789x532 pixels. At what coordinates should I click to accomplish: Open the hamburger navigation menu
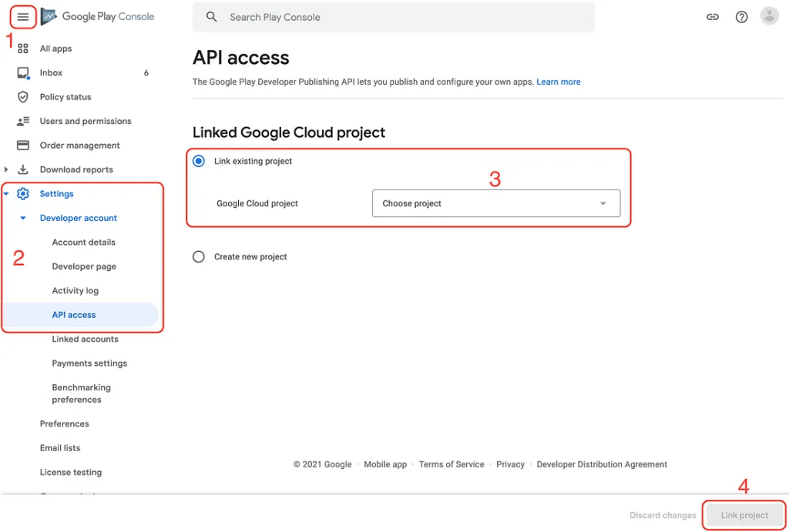coord(22,17)
